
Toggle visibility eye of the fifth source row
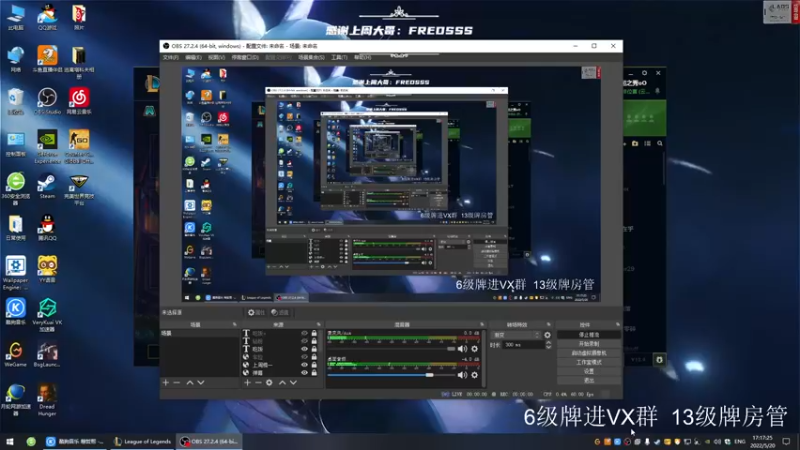[x=305, y=365]
